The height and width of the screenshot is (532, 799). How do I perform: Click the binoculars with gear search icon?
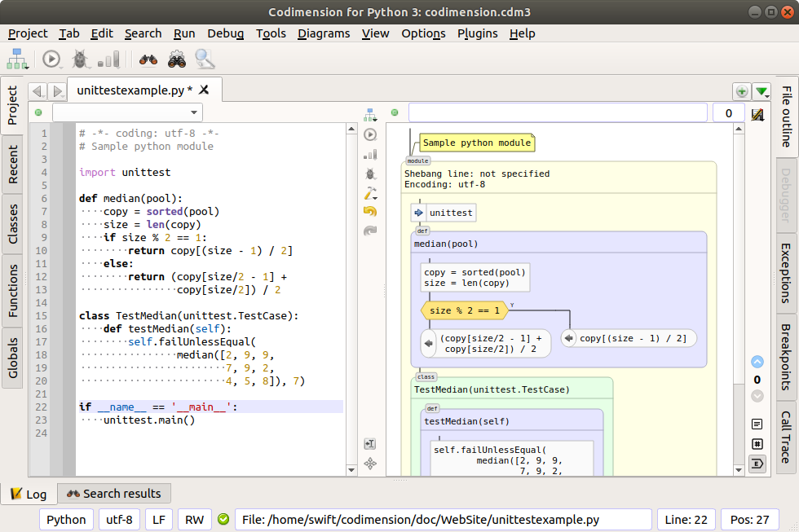click(x=176, y=59)
